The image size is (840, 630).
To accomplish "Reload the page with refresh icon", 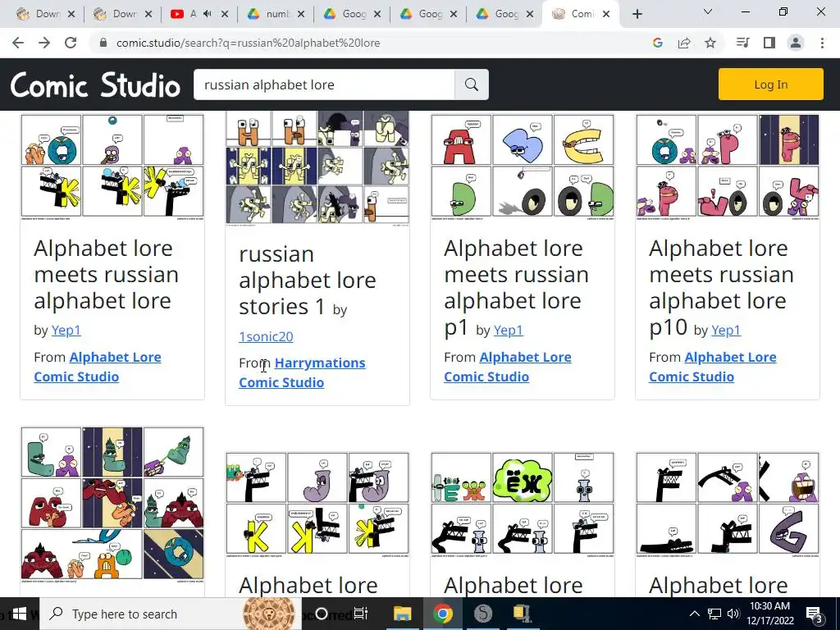I will coord(71,43).
